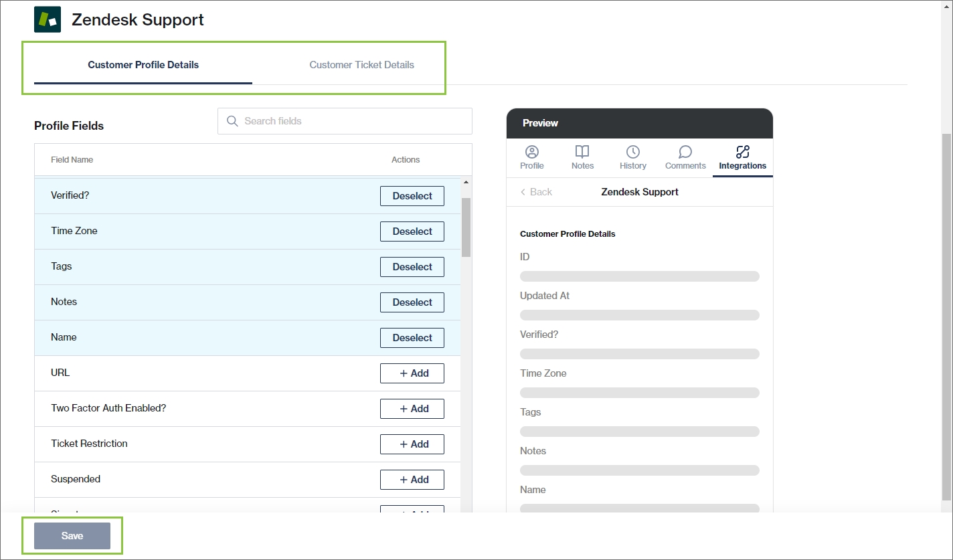Click the magnifier icon in search box
The image size is (953, 560).
(232, 121)
